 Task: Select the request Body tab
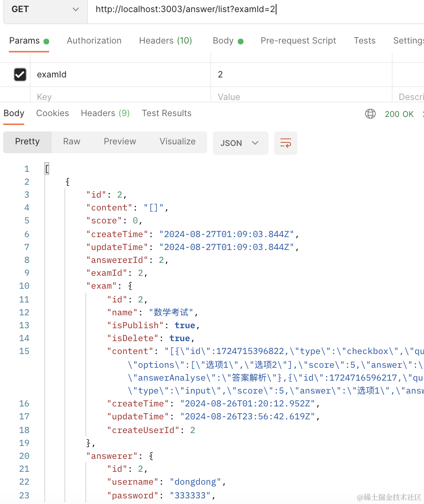[223, 41]
